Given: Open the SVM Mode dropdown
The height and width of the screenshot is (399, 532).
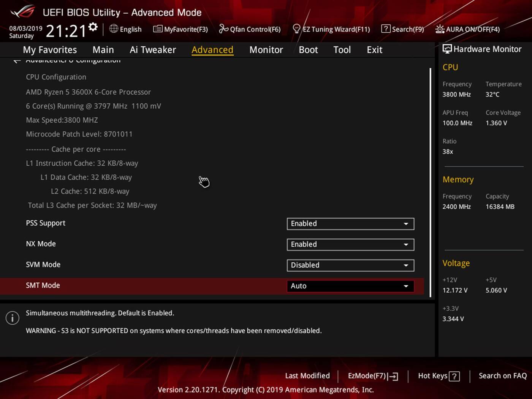Looking at the screenshot, I should pos(350,265).
